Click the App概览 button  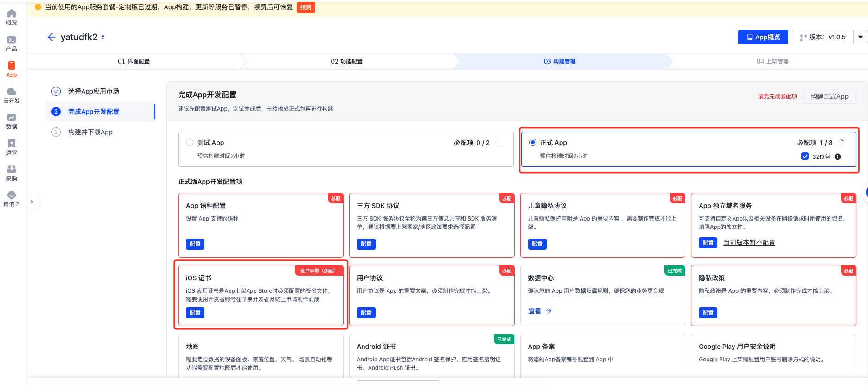(763, 37)
